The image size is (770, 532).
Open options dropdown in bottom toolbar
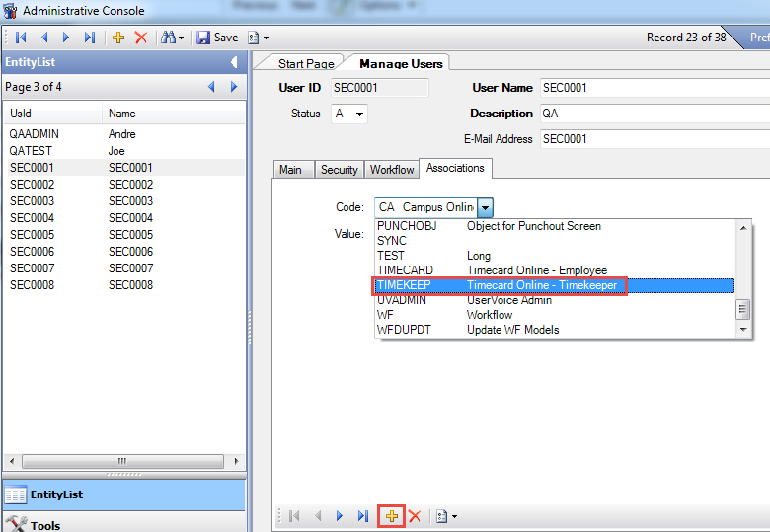pyautogui.click(x=447, y=516)
